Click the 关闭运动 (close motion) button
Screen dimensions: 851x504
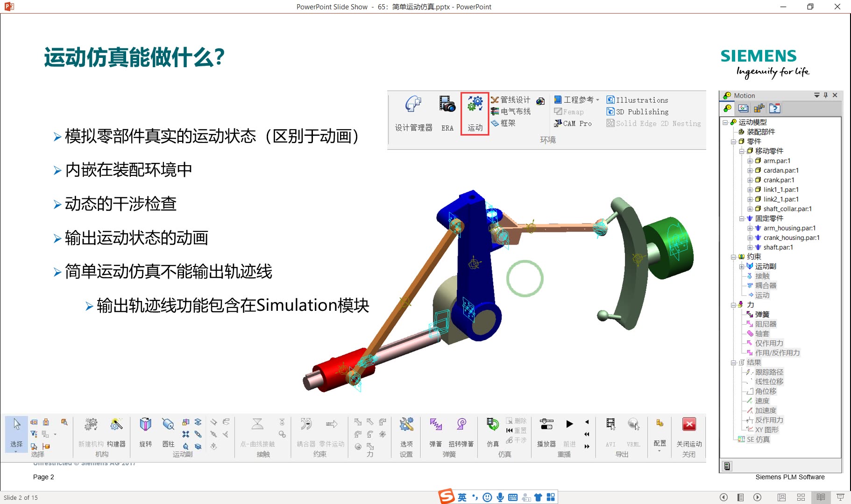689,425
